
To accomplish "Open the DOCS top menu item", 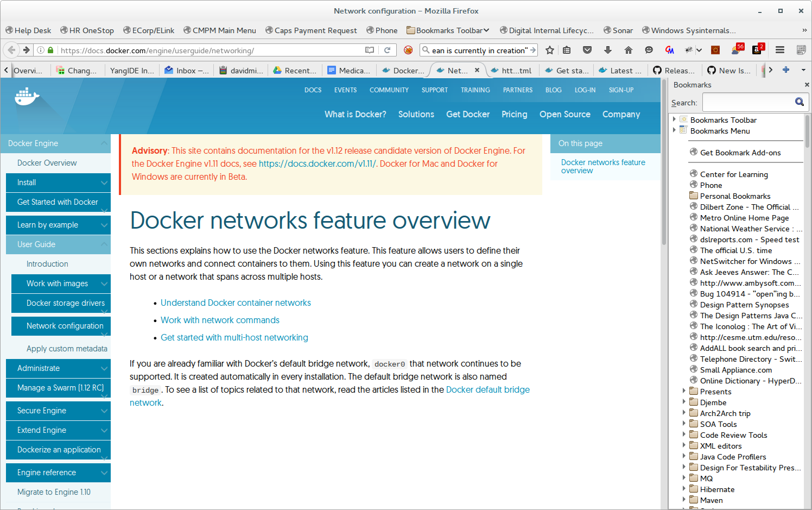I will pyautogui.click(x=313, y=90).
